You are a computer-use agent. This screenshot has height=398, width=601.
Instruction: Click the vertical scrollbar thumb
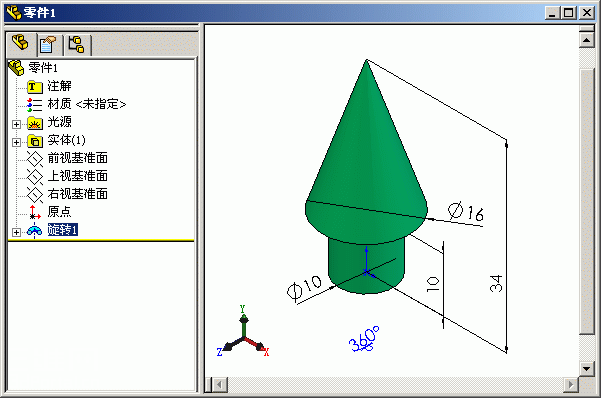pos(587,201)
